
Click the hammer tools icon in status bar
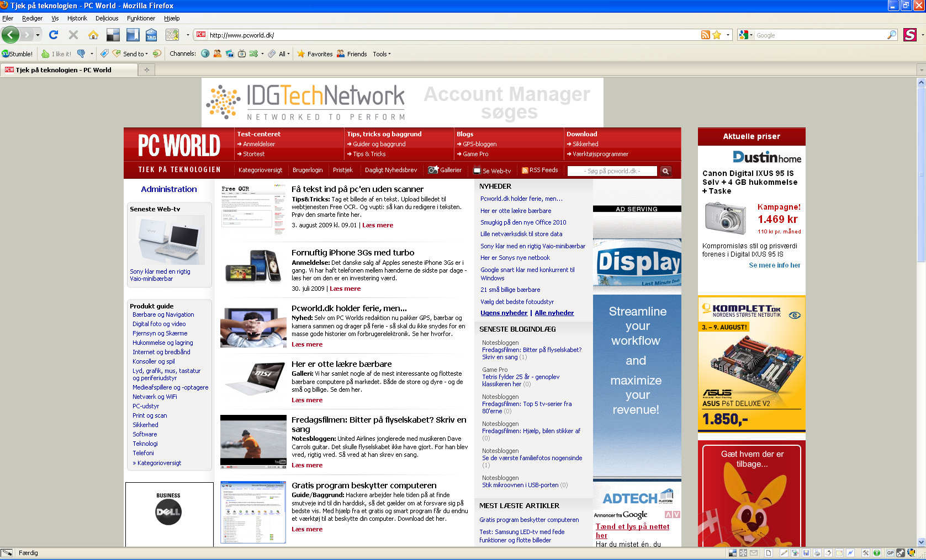(865, 553)
